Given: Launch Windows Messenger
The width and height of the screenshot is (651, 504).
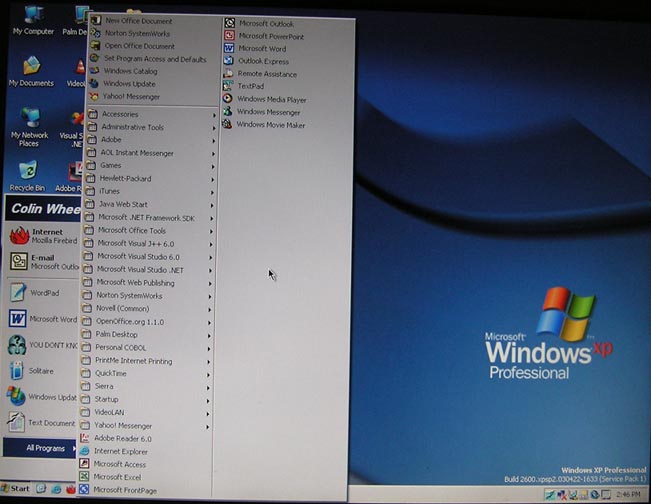Looking at the screenshot, I should click(262, 112).
